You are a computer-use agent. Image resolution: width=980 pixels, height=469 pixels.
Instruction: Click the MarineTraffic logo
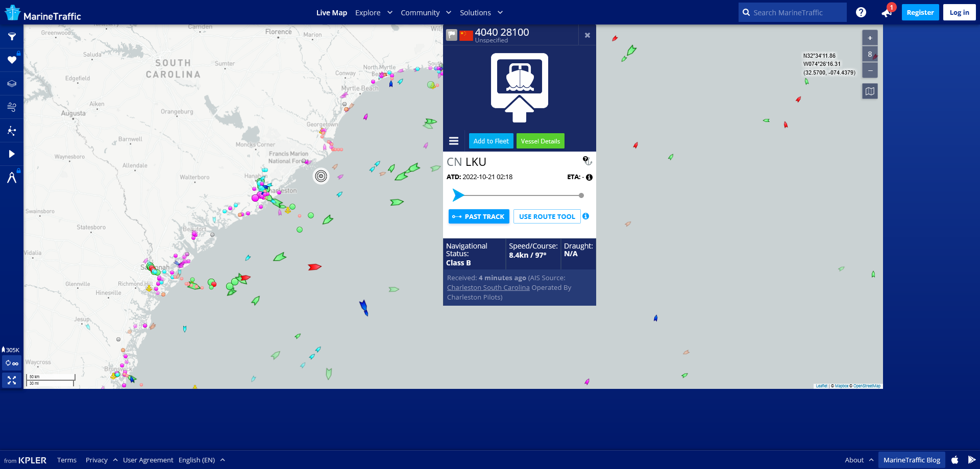pos(43,13)
